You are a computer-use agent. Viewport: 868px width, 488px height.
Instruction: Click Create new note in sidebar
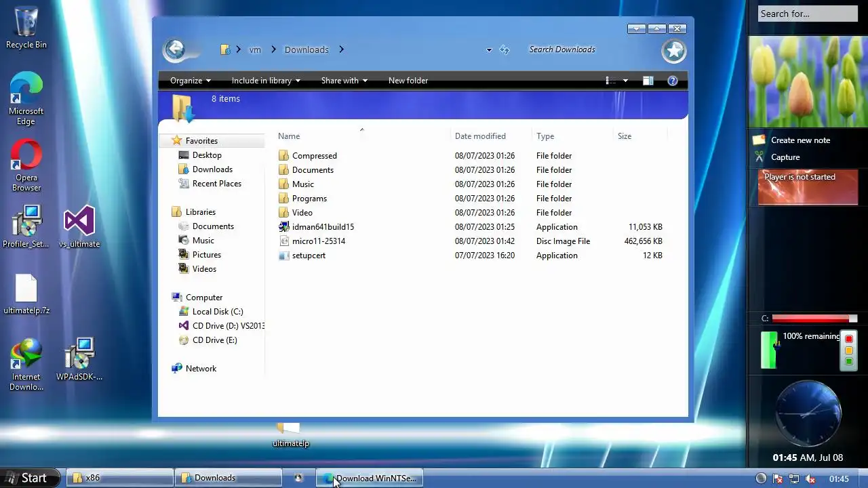800,140
